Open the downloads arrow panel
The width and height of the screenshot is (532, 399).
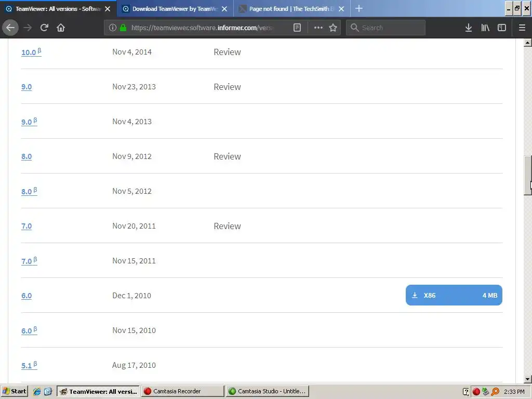(468, 28)
